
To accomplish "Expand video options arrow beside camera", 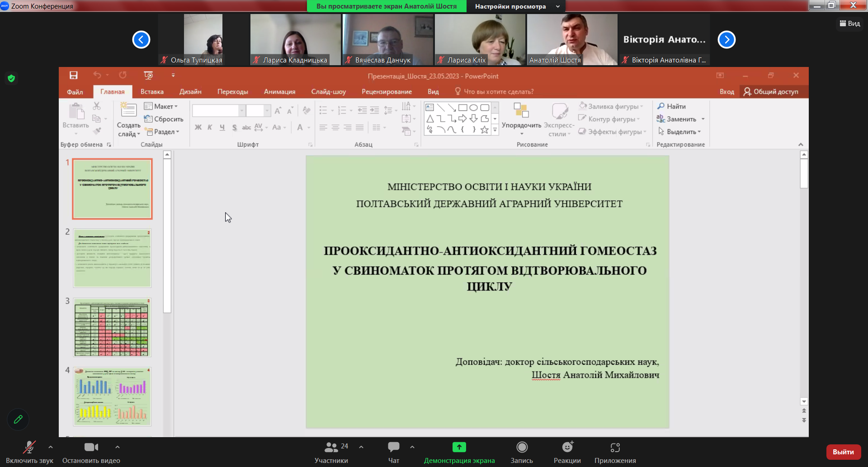I will click(118, 447).
